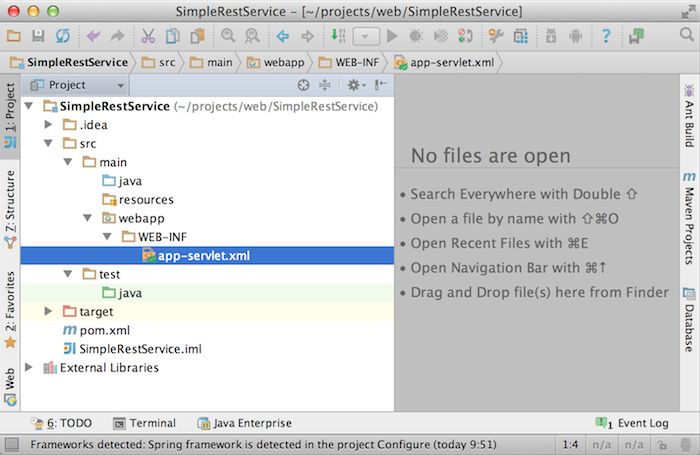This screenshot has height=455, width=700.
Task: Click the Redo arrow icon
Action: point(117,36)
